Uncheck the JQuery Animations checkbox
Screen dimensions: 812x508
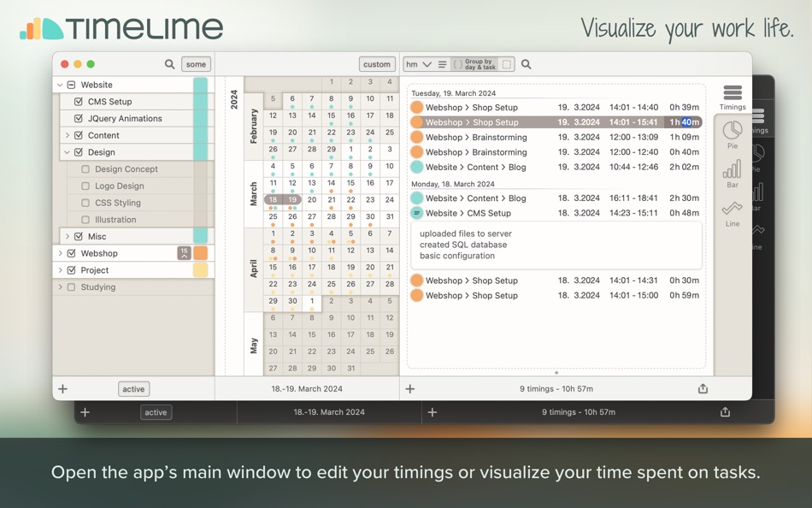coord(79,118)
